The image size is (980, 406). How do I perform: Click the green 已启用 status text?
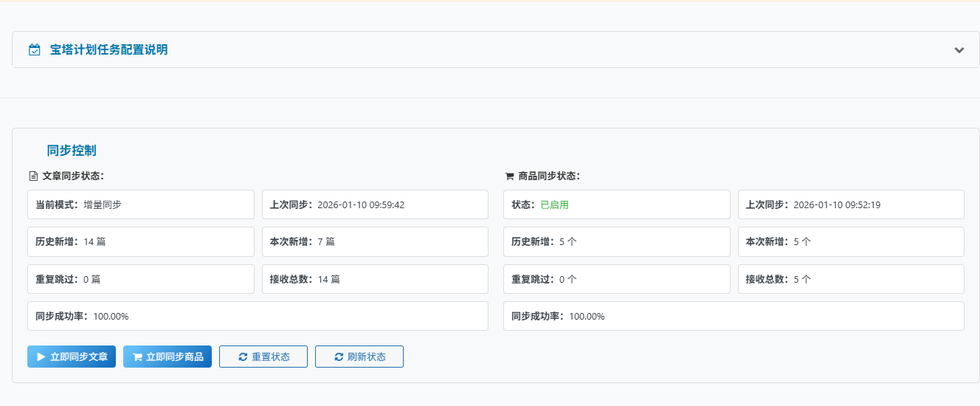(554, 204)
